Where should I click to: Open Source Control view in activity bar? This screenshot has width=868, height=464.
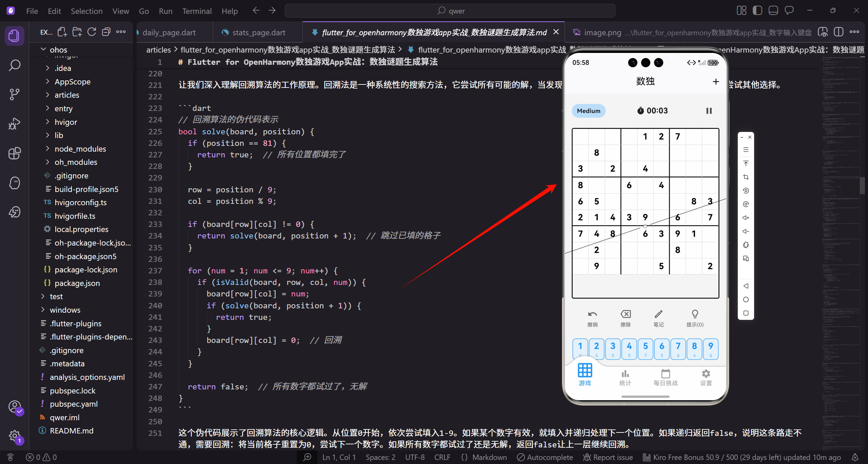tap(14, 94)
